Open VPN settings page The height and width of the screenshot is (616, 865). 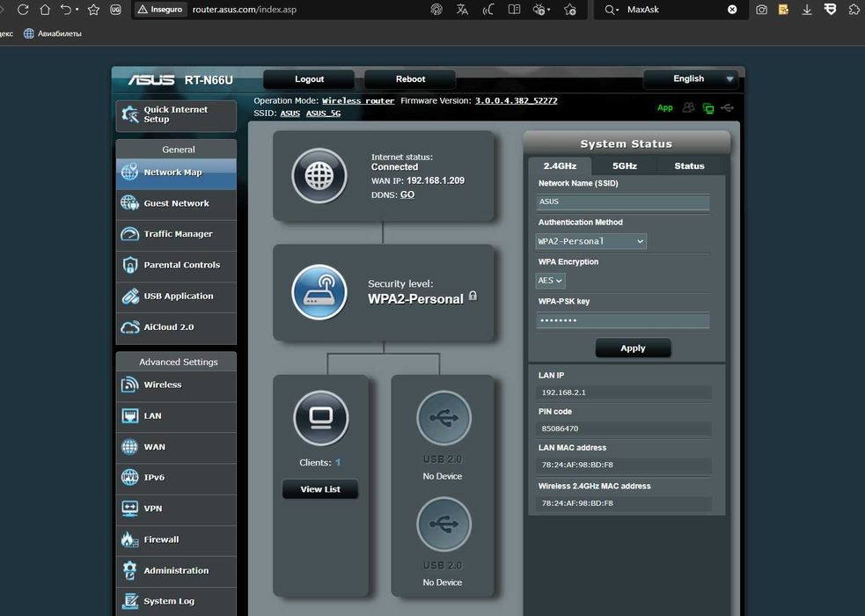[x=176, y=509]
